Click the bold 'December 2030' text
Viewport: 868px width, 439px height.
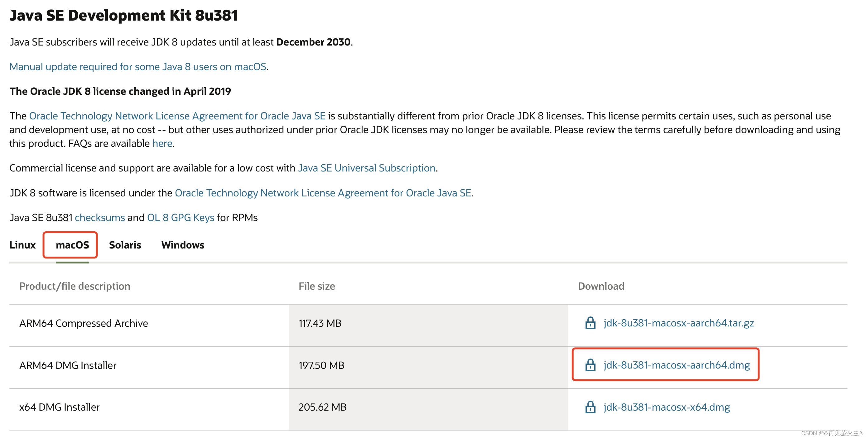(x=313, y=42)
